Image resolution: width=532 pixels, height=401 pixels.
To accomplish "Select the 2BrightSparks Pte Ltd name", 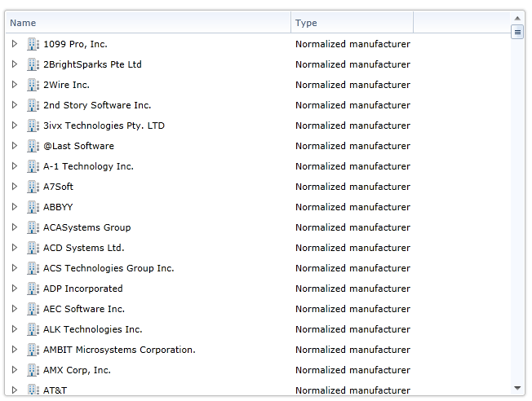I will [x=92, y=64].
